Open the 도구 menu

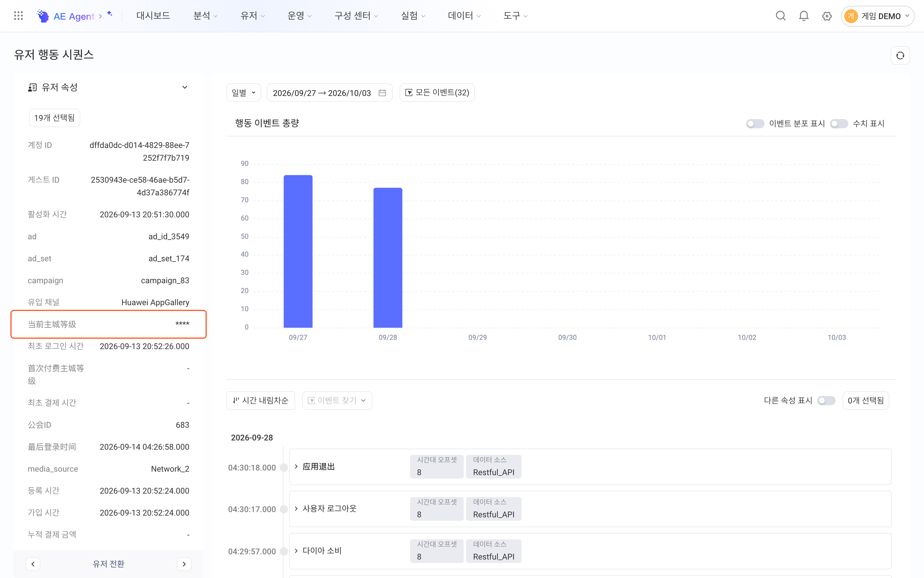[x=515, y=16]
